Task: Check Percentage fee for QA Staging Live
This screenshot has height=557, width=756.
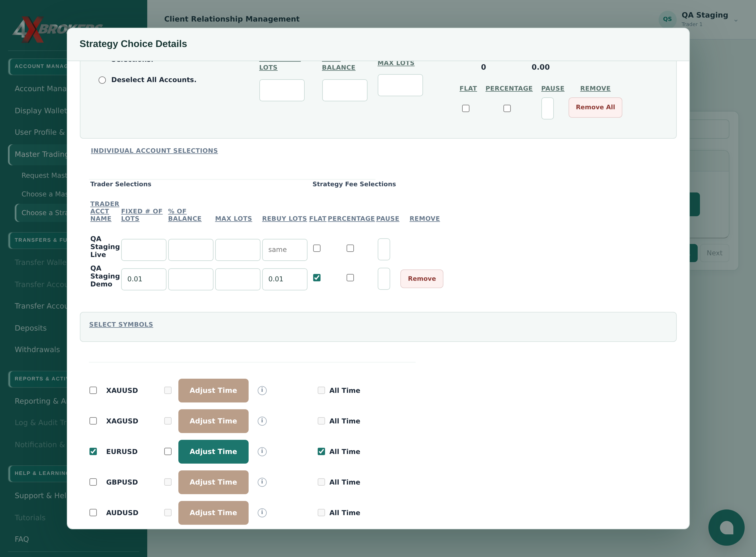Action: pos(350,248)
